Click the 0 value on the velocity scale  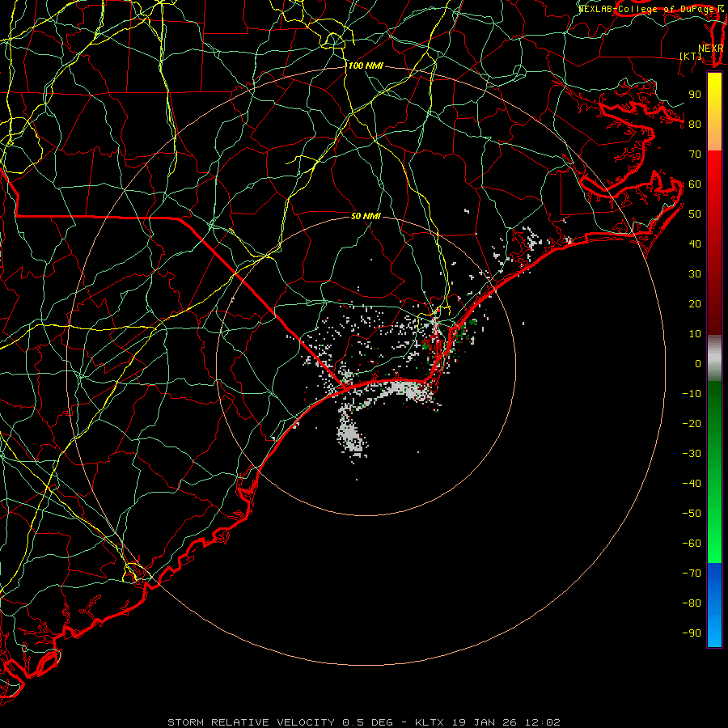698,364
